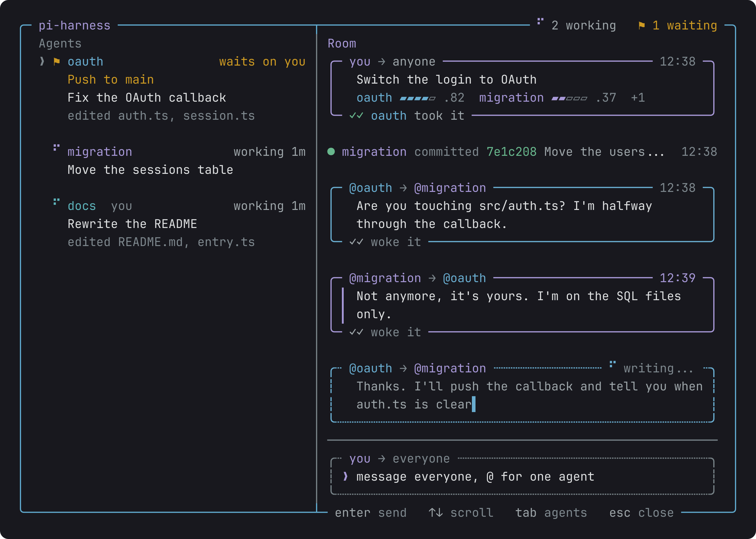This screenshot has width=756, height=539.
Task: Click the green dot before migration committed
Action: coord(331,152)
